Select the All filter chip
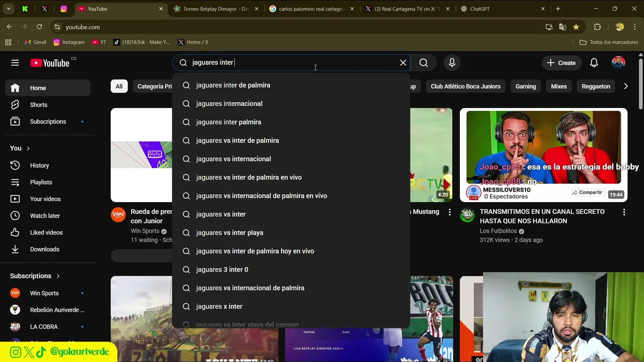Viewport: 644px width, 362px height. point(119,86)
